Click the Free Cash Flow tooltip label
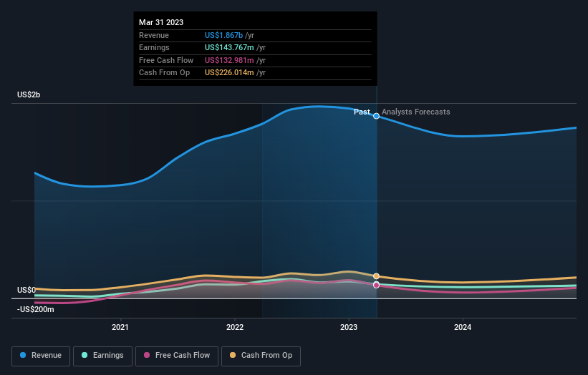The height and width of the screenshot is (375, 588). click(x=166, y=60)
